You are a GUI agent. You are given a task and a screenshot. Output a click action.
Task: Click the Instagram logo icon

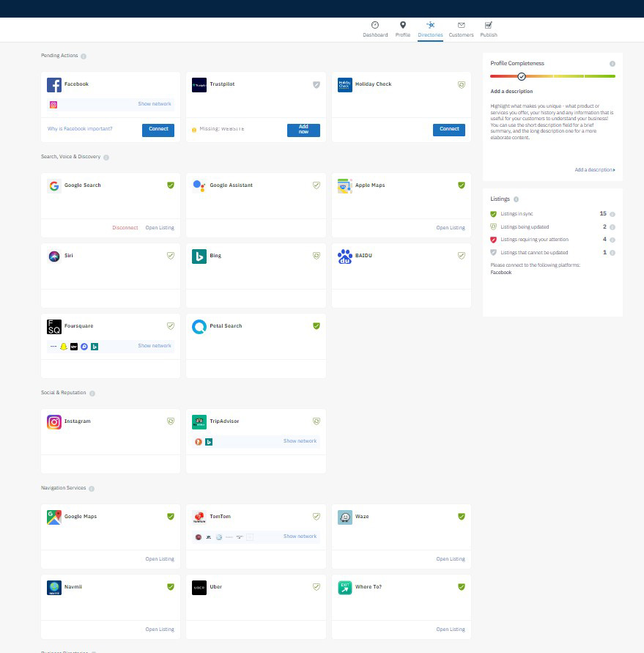point(54,422)
